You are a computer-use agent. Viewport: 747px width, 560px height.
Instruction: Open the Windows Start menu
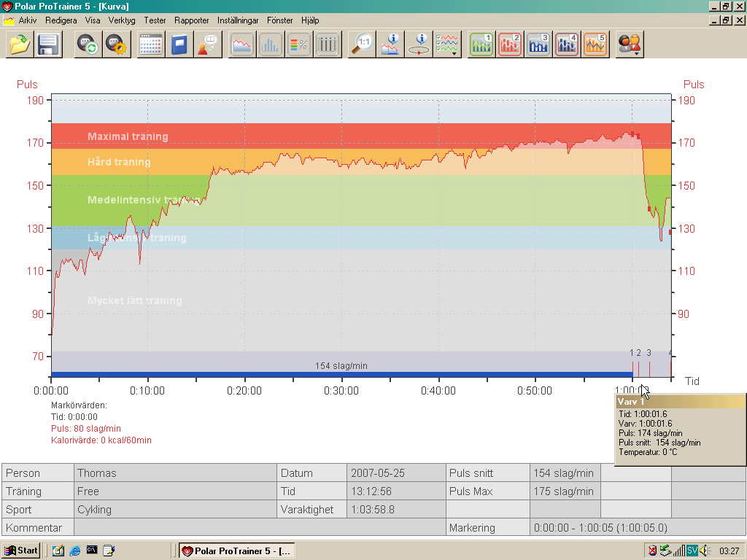pyautogui.click(x=21, y=551)
